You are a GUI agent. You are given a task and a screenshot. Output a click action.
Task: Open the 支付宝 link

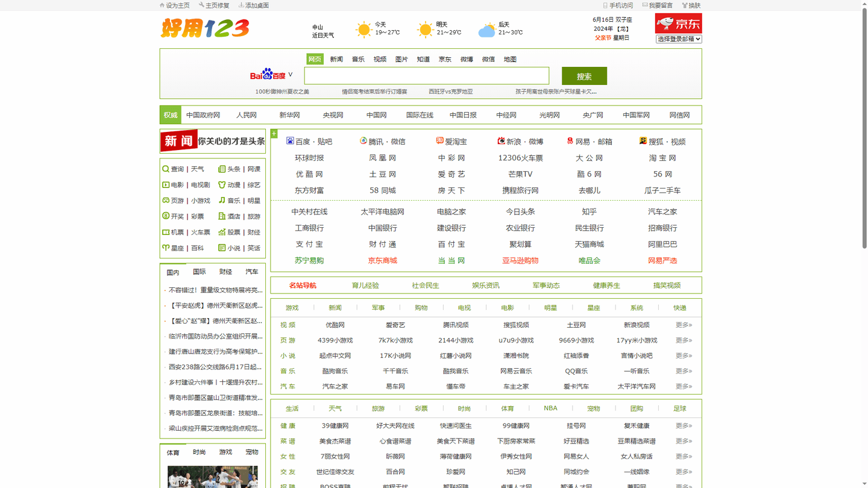[x=309, y=245]
